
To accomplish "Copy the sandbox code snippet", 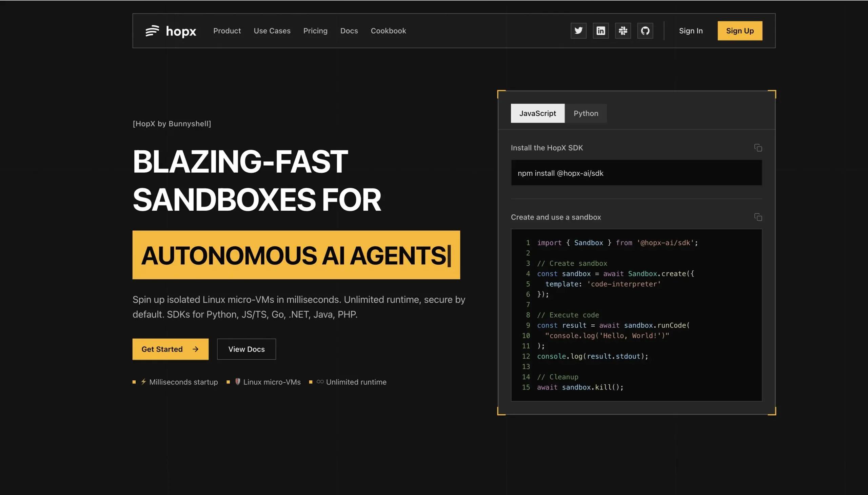I will tap(758, 217).
